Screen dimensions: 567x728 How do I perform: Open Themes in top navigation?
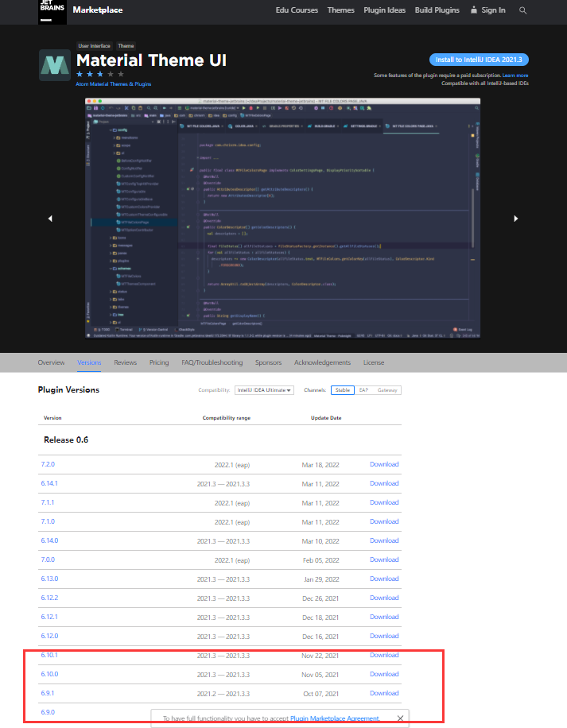pyautogui.click(x=341, y=10)
